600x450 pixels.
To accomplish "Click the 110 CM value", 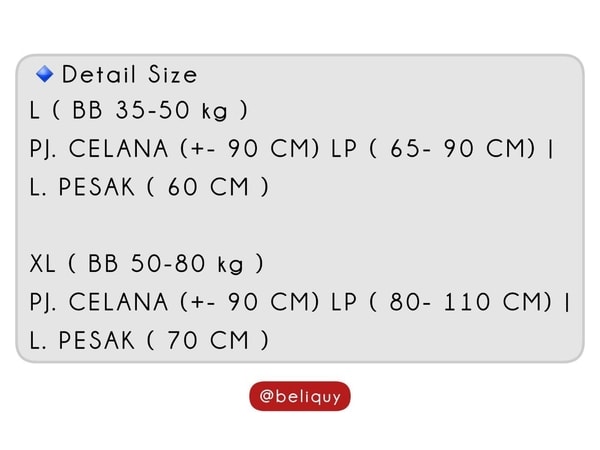I will coord(495,302).
